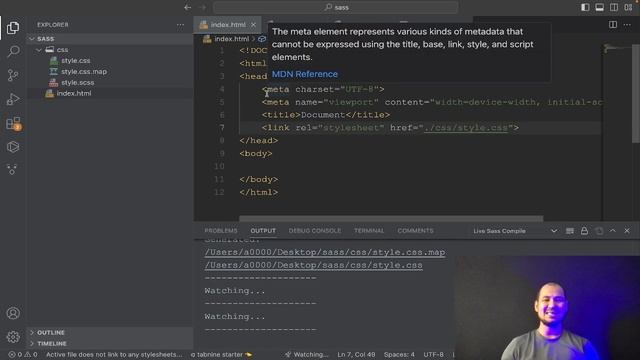This screenshot has width=640, height=360.
Task: Collapse the SASS root folder
Action: tap(110, 39)
